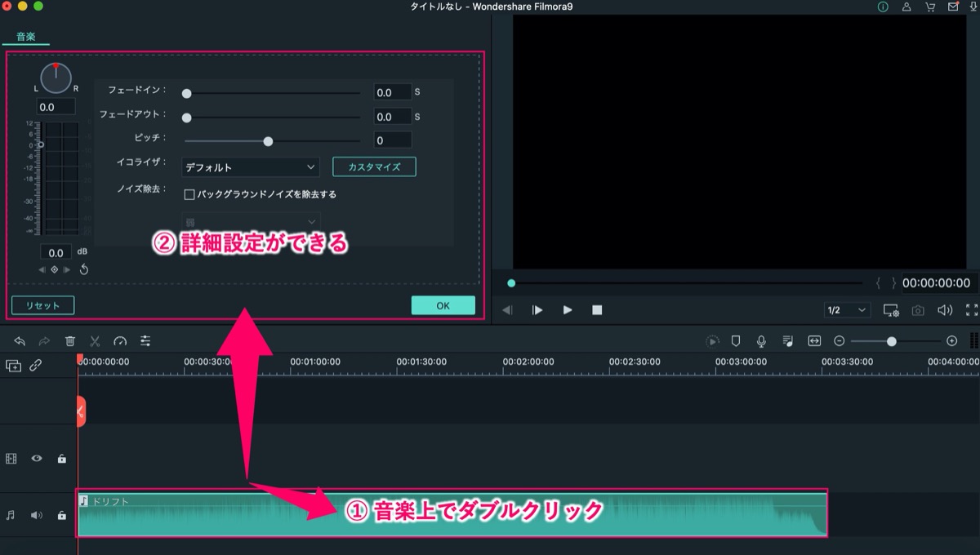980x555 pixels.
Task: Select the 音楽 tab
Action: (25, 36)
